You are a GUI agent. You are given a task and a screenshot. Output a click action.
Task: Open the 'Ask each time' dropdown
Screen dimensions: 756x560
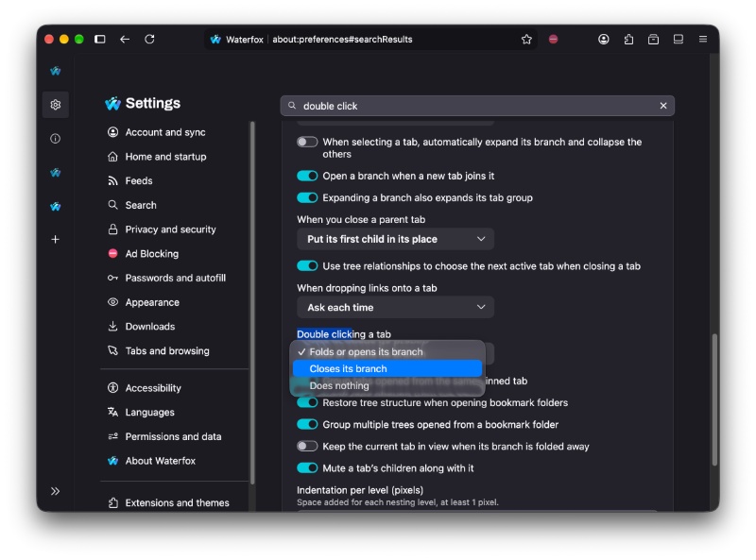click(x=395, y=308)
